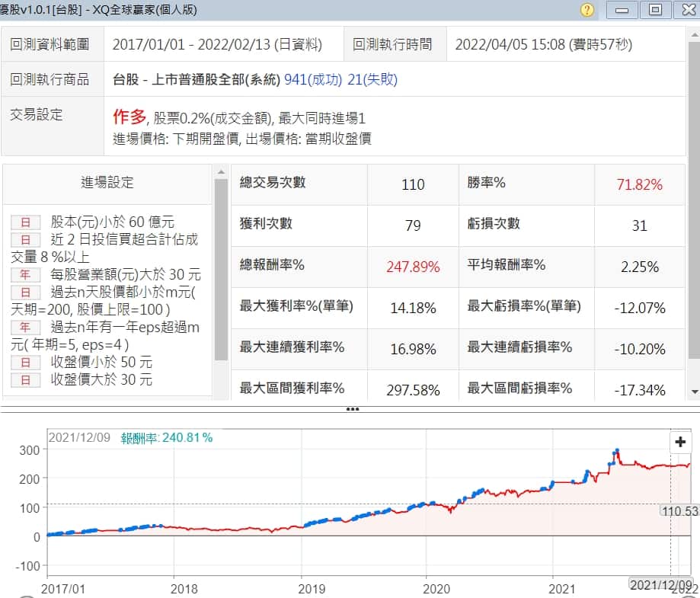Click the three-dot splitter above the chart

[352, 409]
